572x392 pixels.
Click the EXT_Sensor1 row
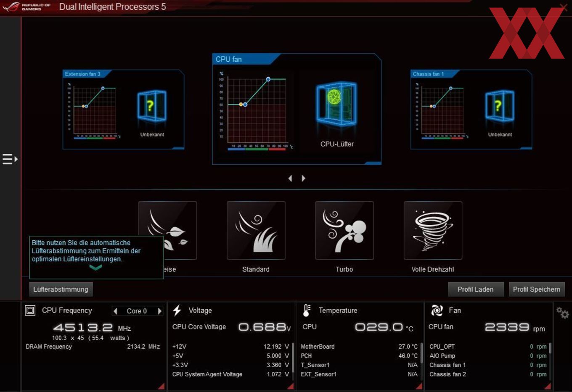click(359, 374)
